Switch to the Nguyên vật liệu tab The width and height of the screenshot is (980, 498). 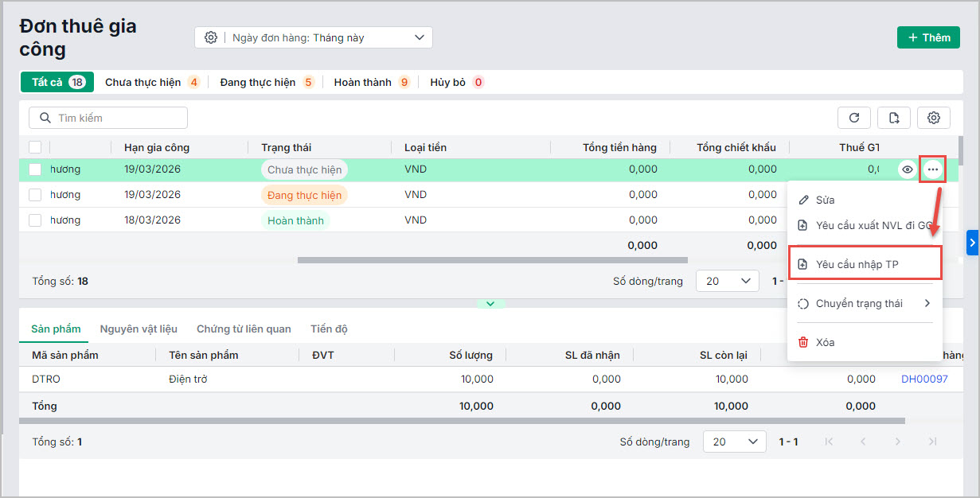[139, 329]
